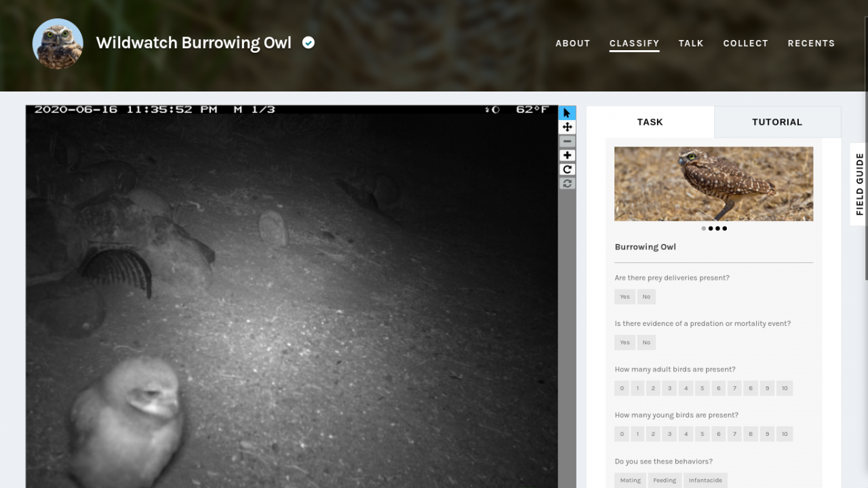Reset the image view

point(567,184)
